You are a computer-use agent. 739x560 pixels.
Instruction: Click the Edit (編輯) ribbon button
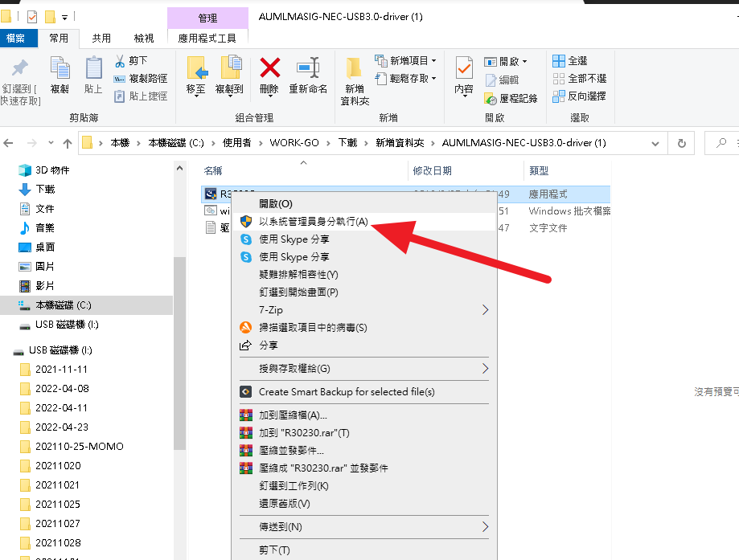tap(502, 80)
